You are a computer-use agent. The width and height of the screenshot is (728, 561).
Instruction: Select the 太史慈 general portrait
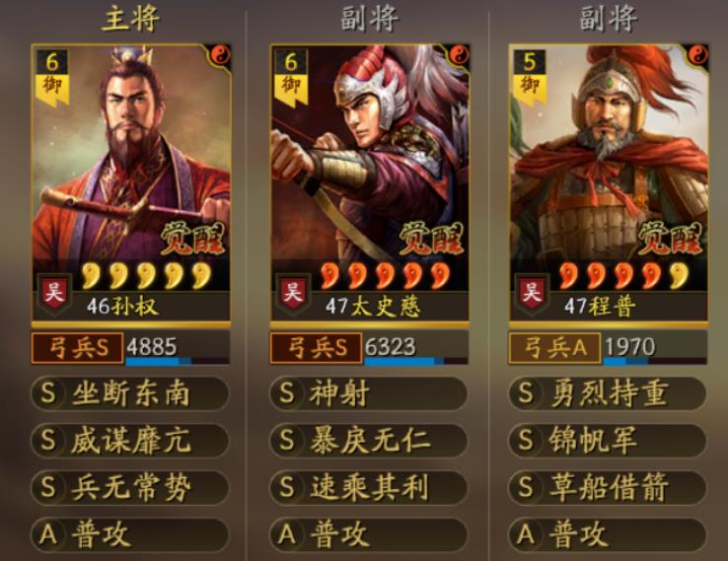click(370, 183)
